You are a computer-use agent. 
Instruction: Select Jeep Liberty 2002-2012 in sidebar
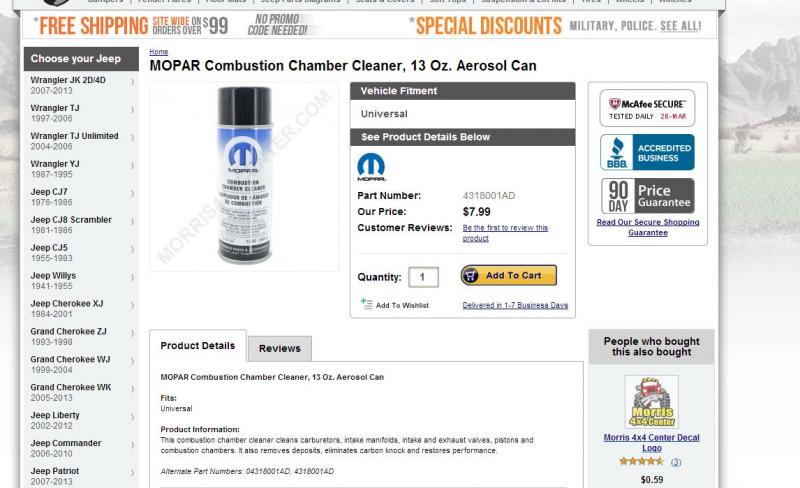[81, 420]
